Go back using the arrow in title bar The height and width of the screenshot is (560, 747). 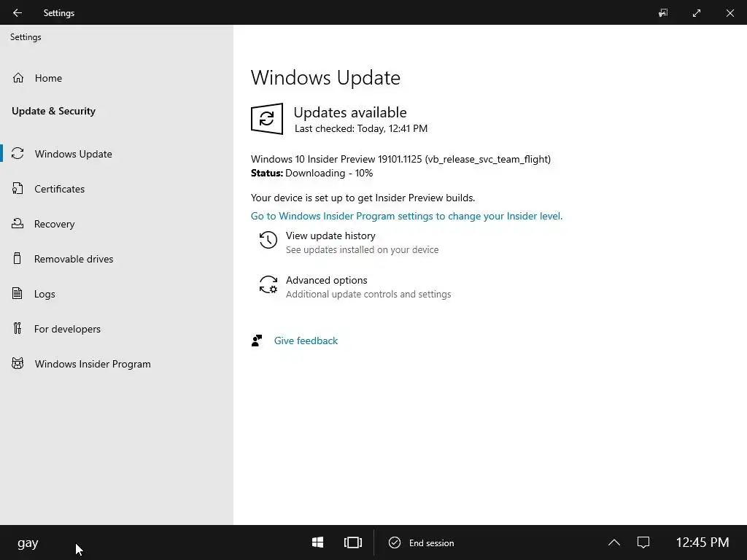point(18,13)
